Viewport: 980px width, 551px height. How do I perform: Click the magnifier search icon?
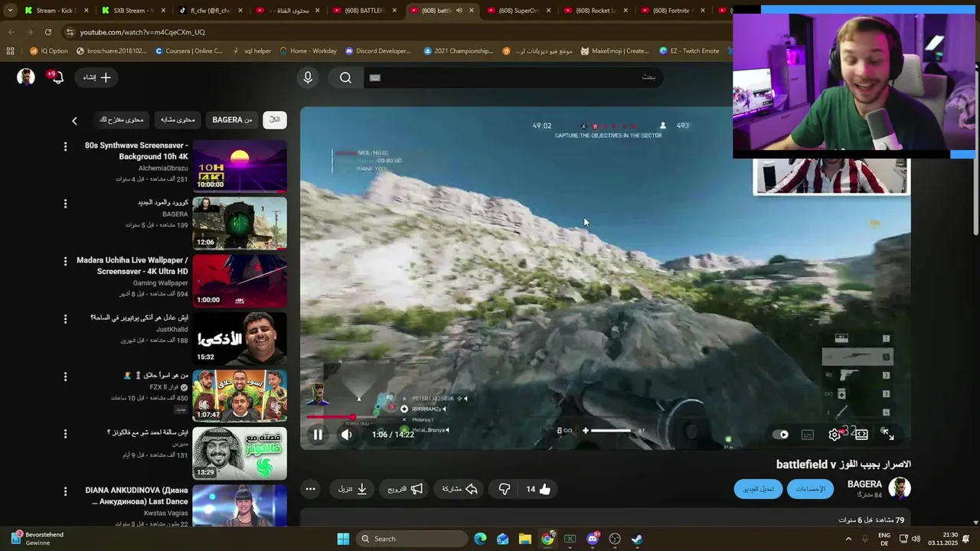[345, 77]
